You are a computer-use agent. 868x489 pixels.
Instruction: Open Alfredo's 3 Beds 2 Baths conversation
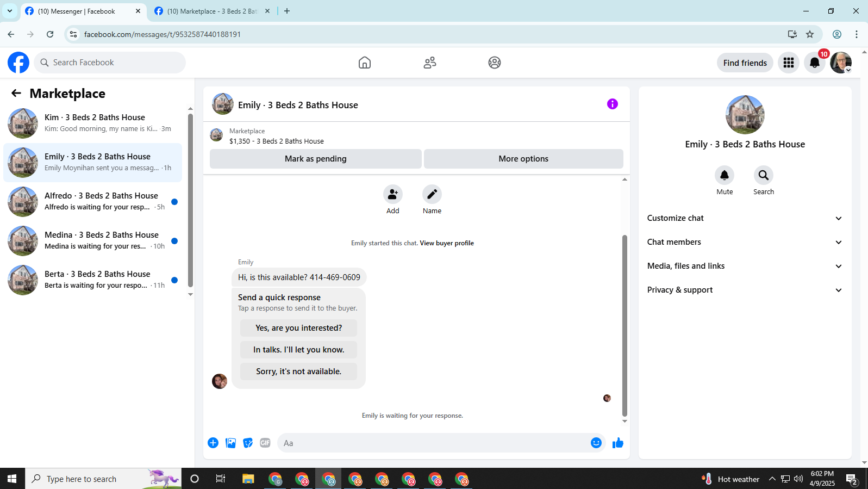tap(93, 202)
